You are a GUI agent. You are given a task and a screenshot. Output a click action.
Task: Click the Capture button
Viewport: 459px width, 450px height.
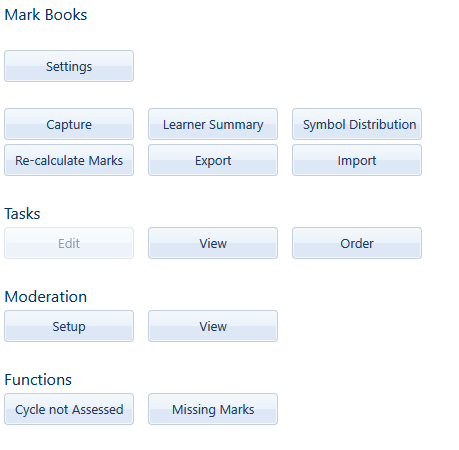pos(69,124)
